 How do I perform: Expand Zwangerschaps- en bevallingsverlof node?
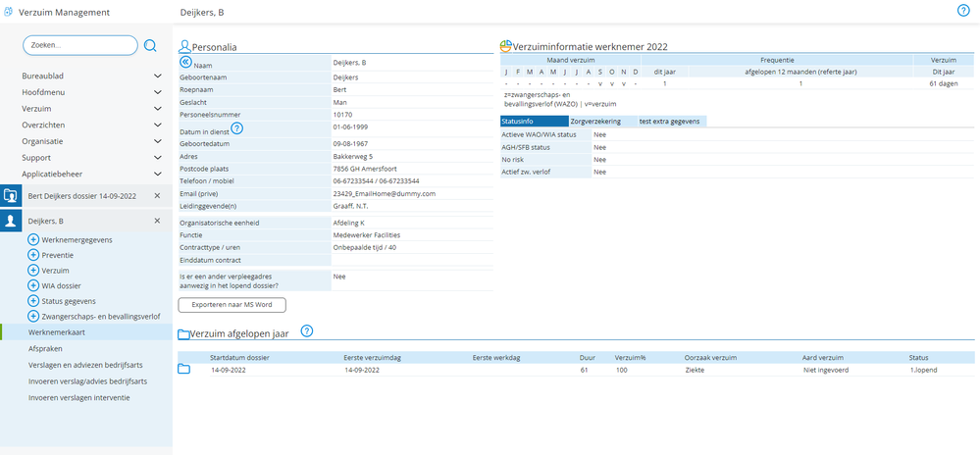(x=33, y=316)
